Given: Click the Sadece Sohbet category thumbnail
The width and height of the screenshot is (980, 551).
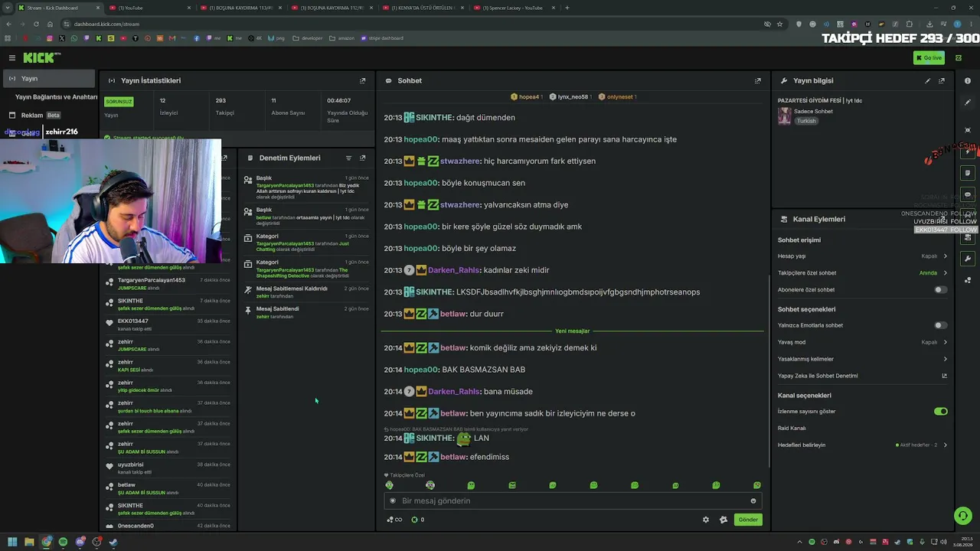Looking at the screenshot, I should (x=784, y=116).
